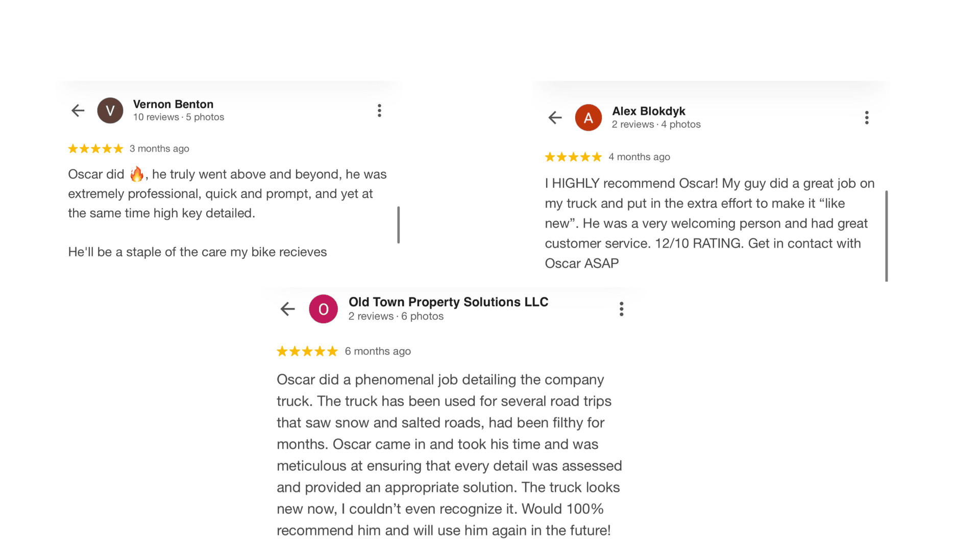Click the Vernon Benton reviewer name

173,104
